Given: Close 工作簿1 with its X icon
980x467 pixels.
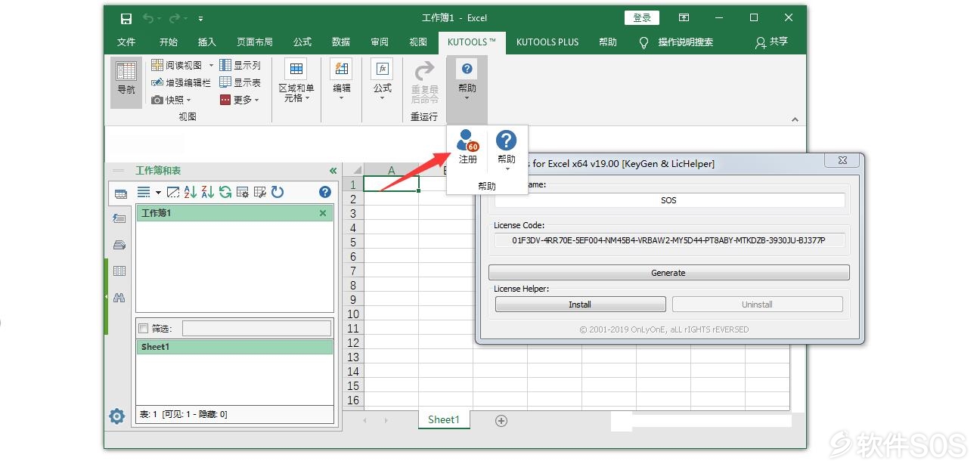Looking at the screenshot, I should click(323, 213).
